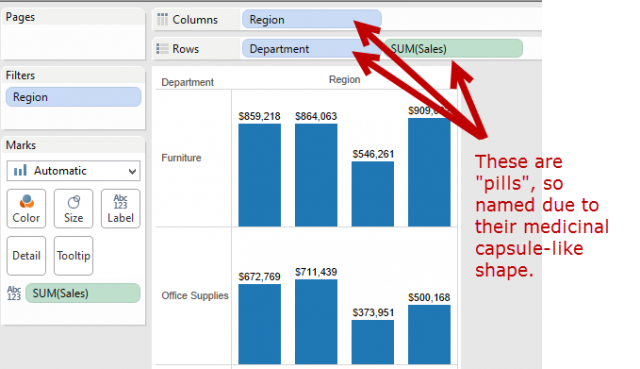Screen dimensions: 640x369
Task: Click SUM(Sales) pill in Marks card
Action: point(83,293)
